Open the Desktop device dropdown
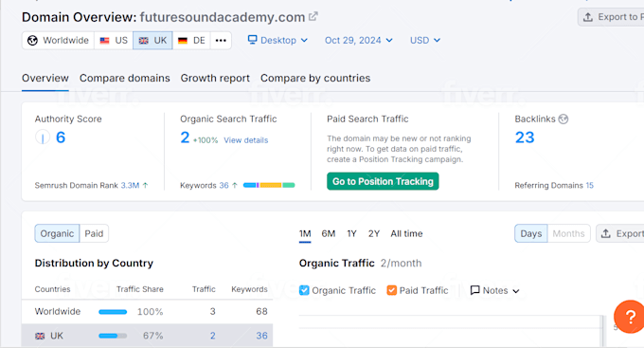This screenshot has width=644, height=348. point(277,41)
